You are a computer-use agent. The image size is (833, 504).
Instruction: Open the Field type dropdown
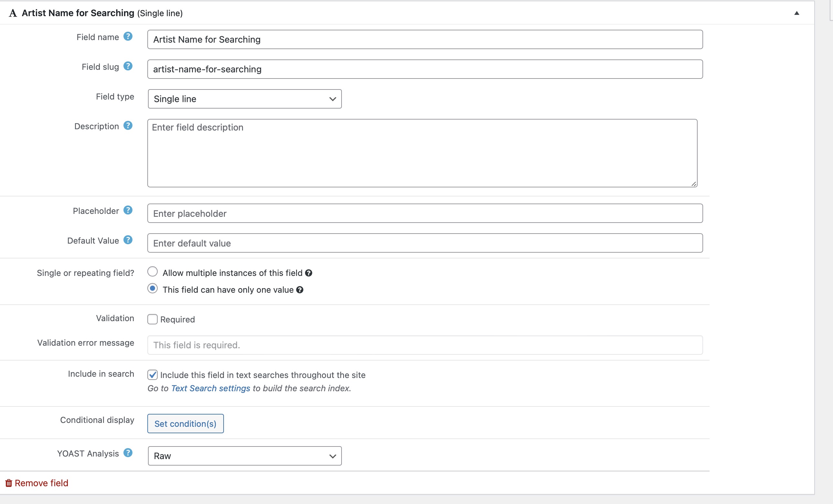pyautogui.click(x=245, y=99)
